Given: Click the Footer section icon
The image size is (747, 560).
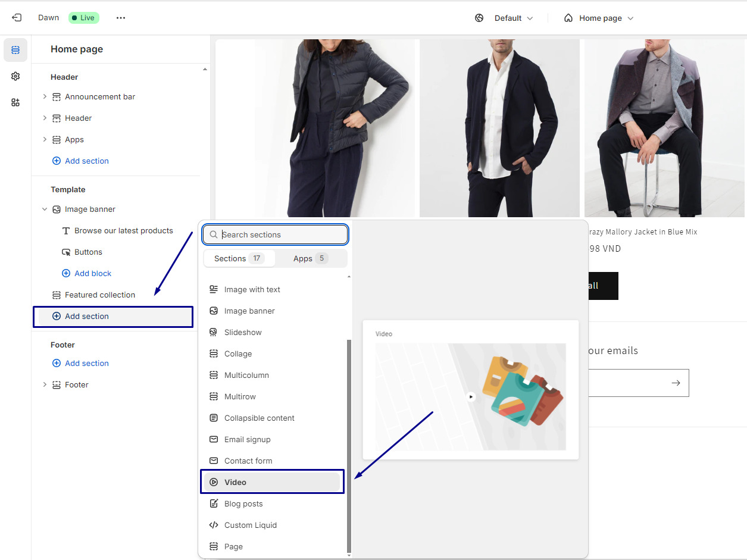Looking at the screenshot, I should [57, 384].
